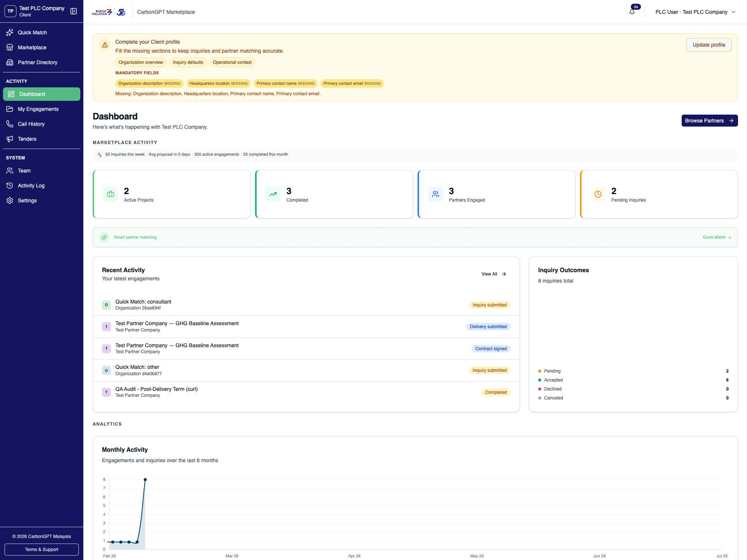
Task: Follow the Quick Match arrow link
Action: (x=717, y=237)
